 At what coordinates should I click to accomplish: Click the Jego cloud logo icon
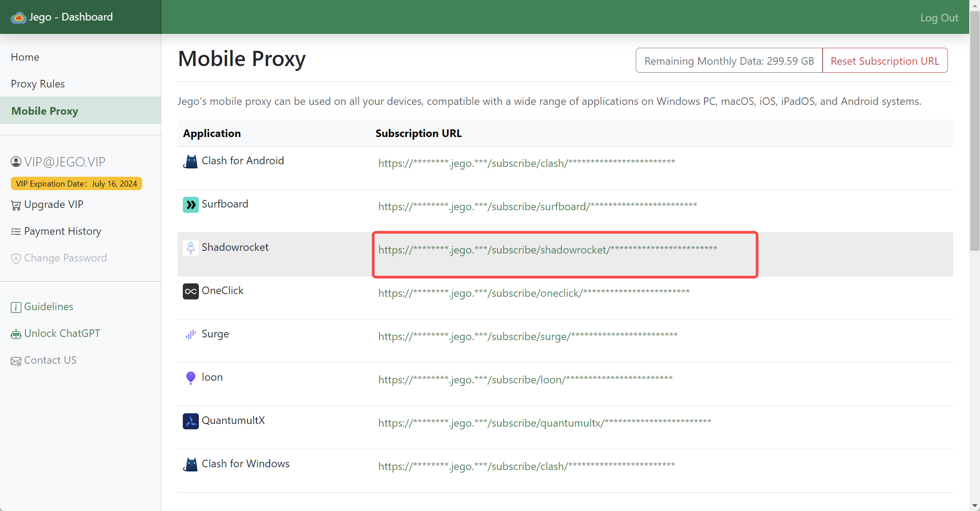pos(18,17)
